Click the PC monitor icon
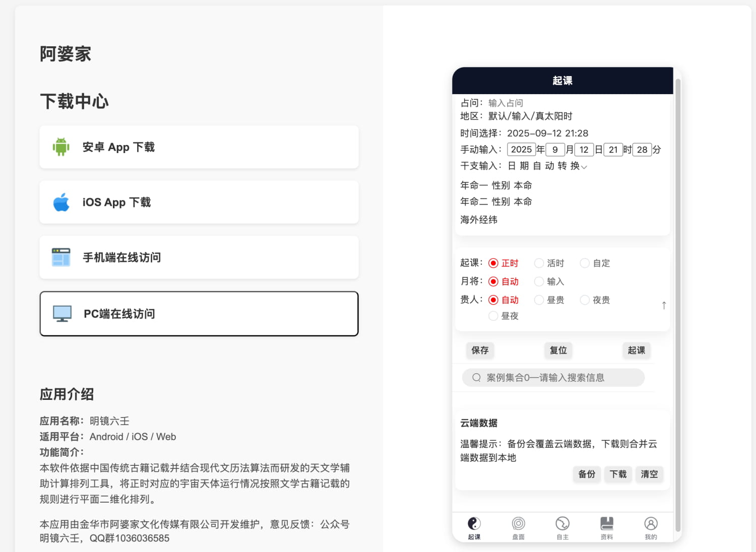The height and width of the screenshot is (552, 756). 61,313
